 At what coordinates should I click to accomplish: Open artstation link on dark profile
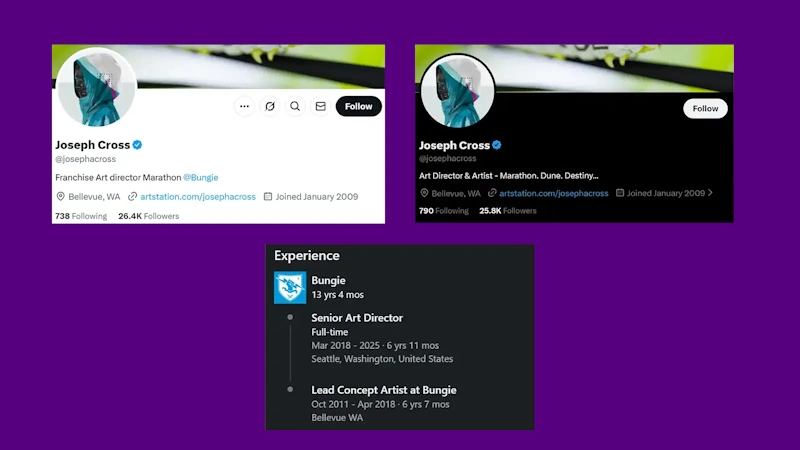(x=554, y=193)
